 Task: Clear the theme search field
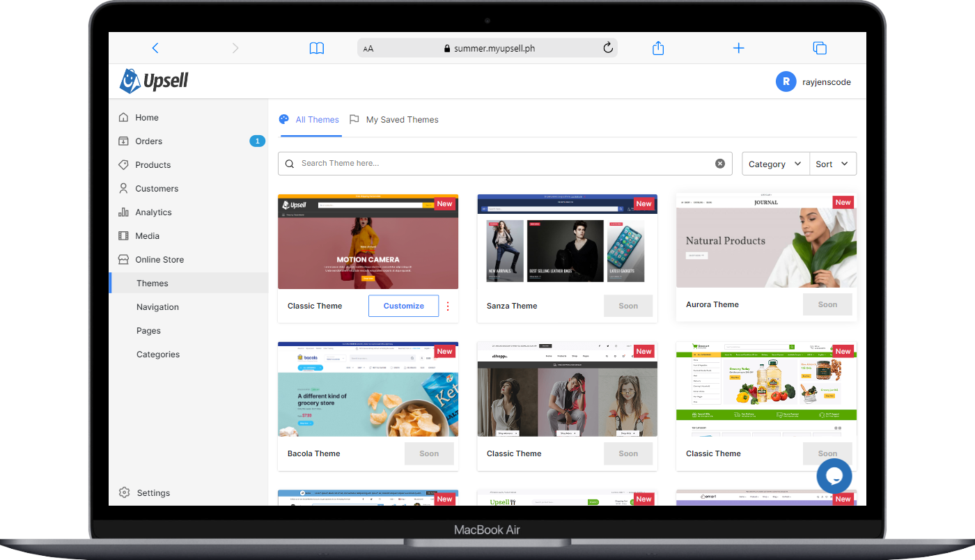(x=720, y=164)
